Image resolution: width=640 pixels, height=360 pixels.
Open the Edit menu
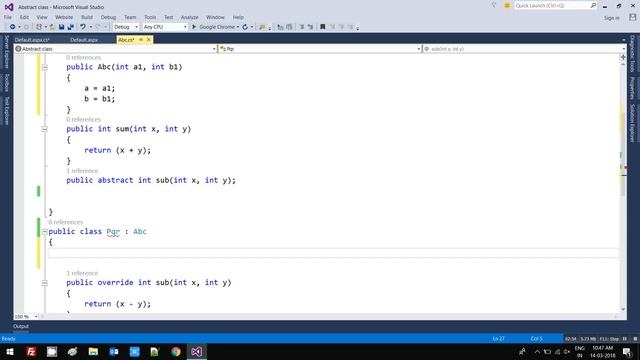[x=24, y=17]
